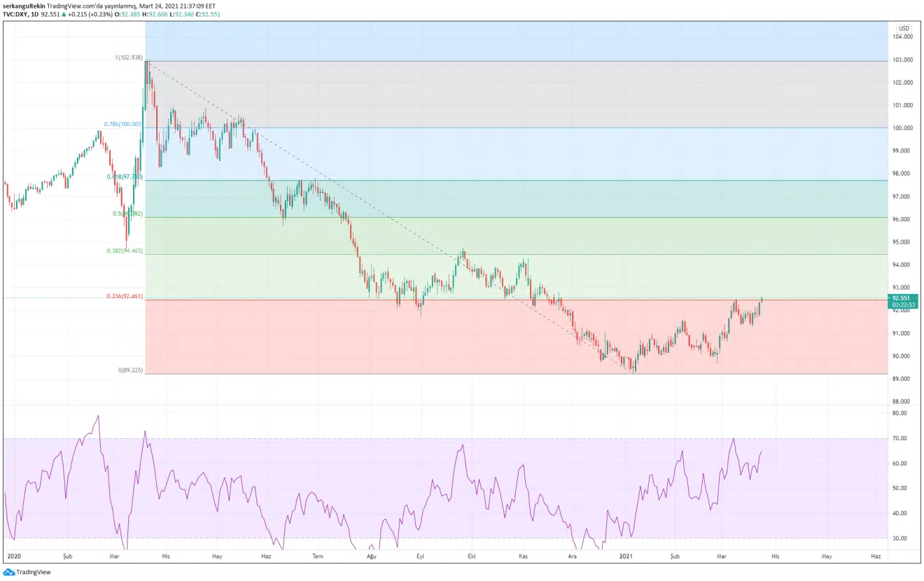Select the 0.382 (94.463) Fibonacci level label
This screenshot has height=581, width=924.
click(x=123, y=250)
